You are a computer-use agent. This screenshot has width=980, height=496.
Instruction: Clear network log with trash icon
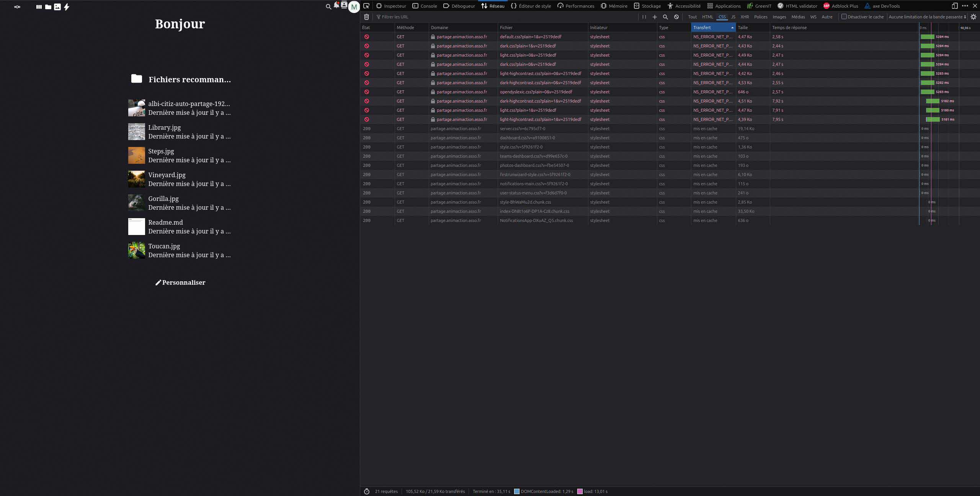pos(366,17)
